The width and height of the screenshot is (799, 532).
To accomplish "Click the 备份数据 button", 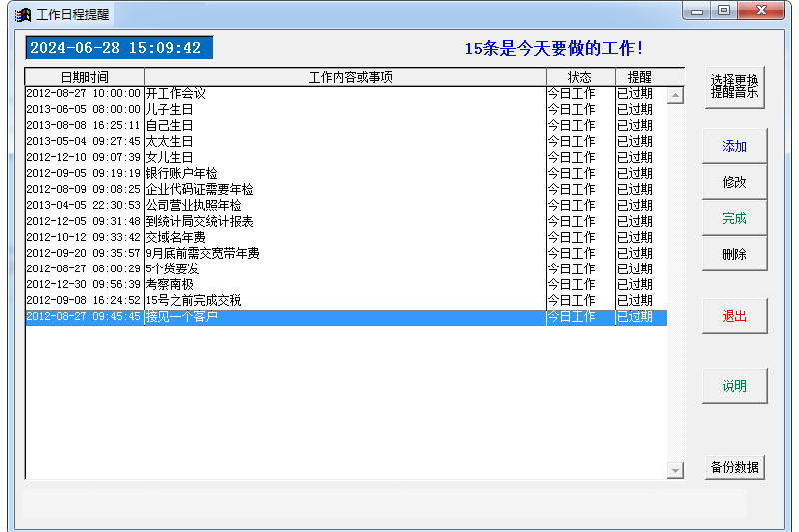I will point(734,467).
